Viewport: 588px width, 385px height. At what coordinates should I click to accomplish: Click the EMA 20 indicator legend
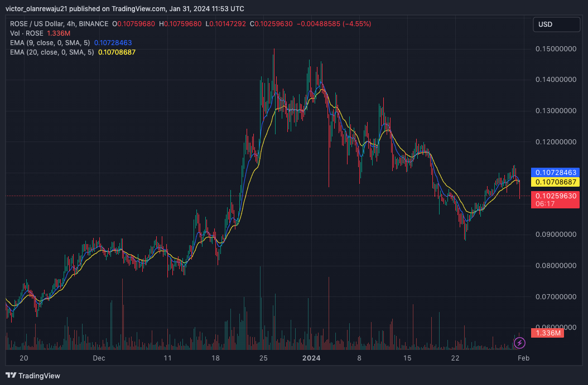[x=73, y=52]
